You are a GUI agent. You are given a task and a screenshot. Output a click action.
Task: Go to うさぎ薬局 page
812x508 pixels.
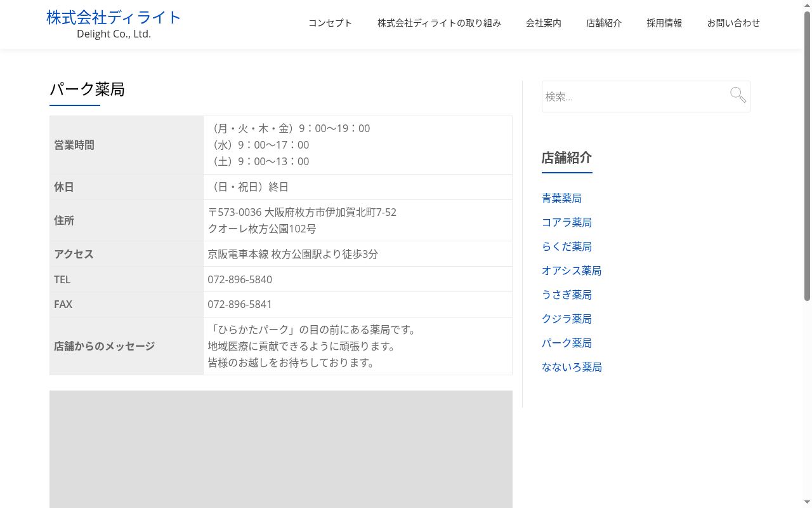coord(566,295)
